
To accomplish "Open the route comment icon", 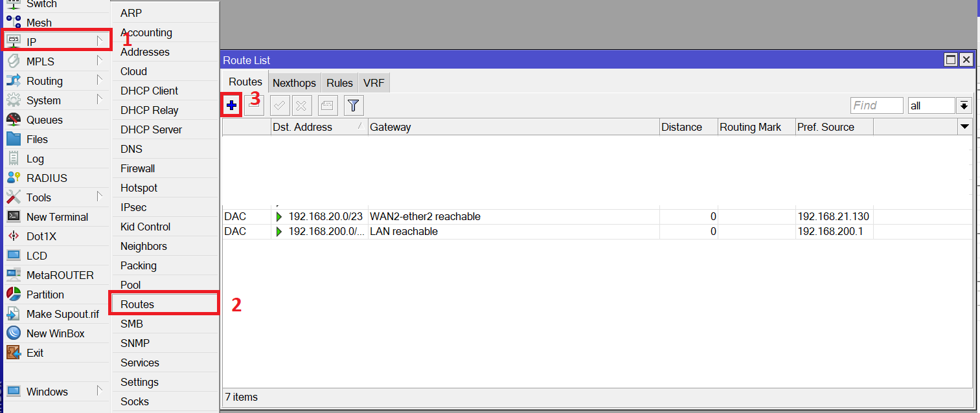I will pyautogui.click(x=327, y=105).
